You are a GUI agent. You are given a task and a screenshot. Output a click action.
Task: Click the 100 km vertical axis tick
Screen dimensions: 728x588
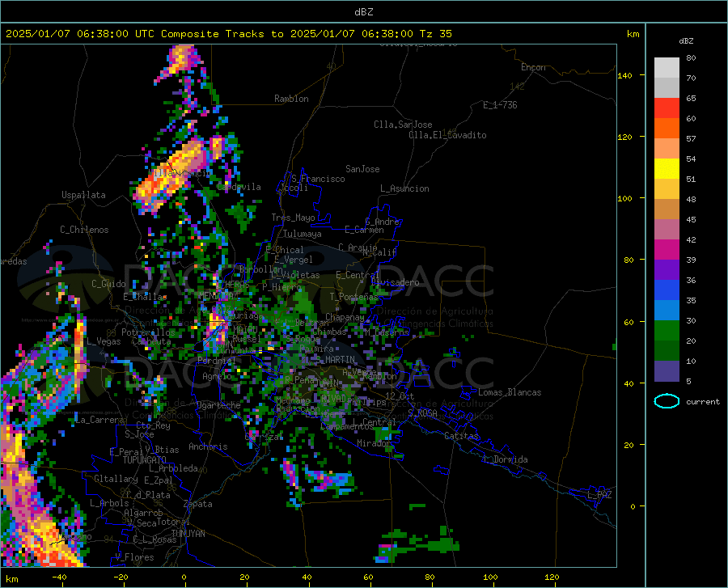pyautogui.click(x=625, y=198)
